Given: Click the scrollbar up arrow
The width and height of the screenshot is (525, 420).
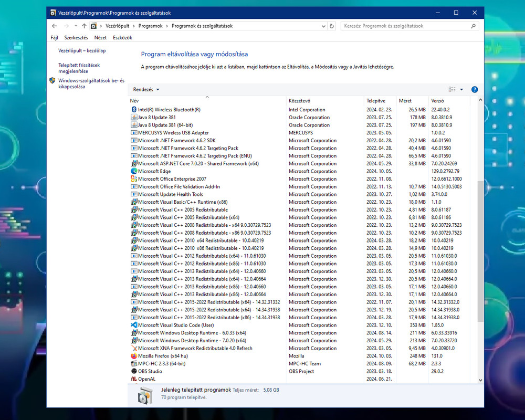Looking at the screenshot, I should [480, 100].
